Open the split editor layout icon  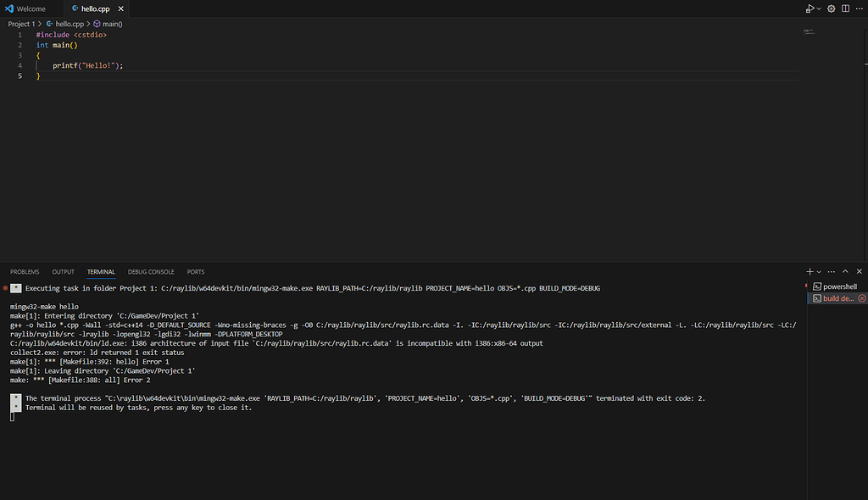tap(845, 8)
